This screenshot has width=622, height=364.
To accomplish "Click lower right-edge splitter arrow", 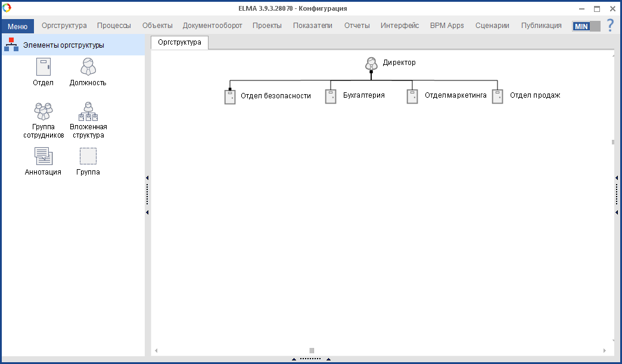I will (x=617, y=213).
